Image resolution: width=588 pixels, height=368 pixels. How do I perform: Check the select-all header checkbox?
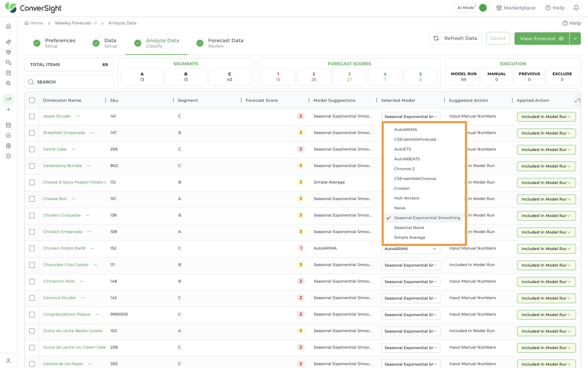coord(32,100)
